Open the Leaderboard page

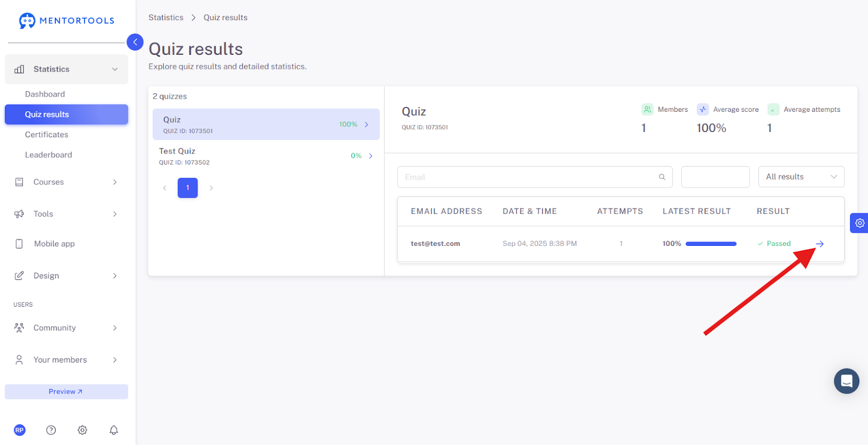coord(48,155)
